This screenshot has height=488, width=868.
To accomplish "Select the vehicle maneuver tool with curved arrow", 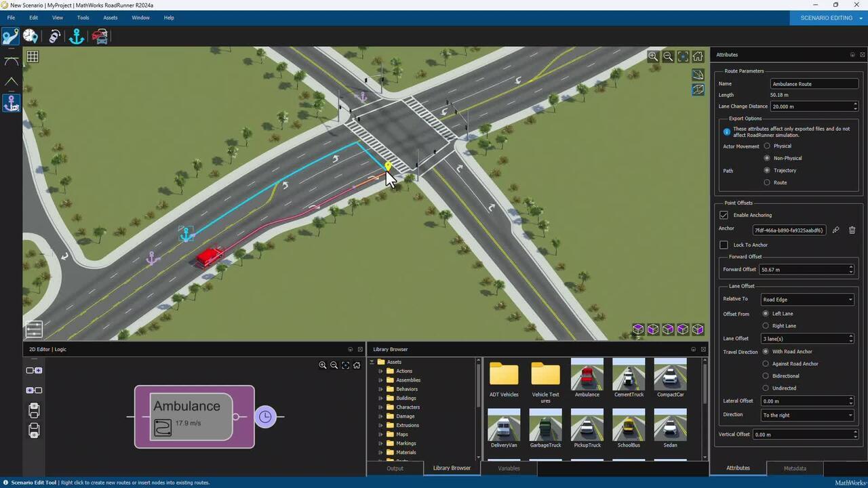I will click(x=55, y=37).
